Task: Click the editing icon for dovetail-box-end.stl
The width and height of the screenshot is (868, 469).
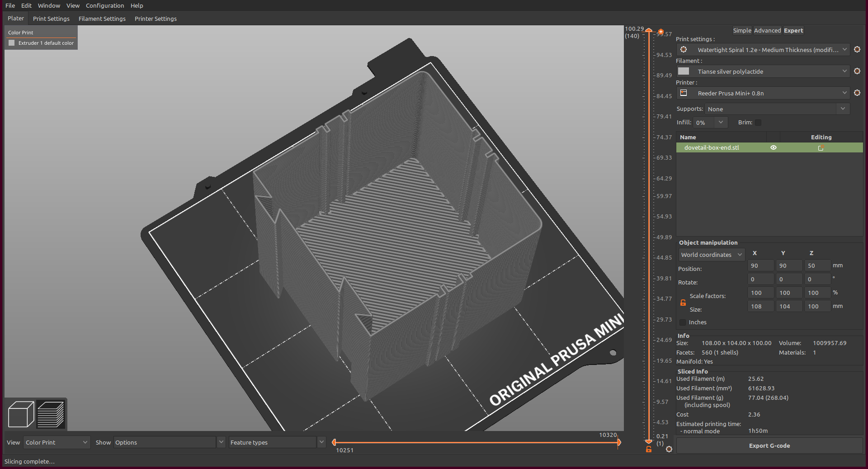Action: (x=821, y=147)
